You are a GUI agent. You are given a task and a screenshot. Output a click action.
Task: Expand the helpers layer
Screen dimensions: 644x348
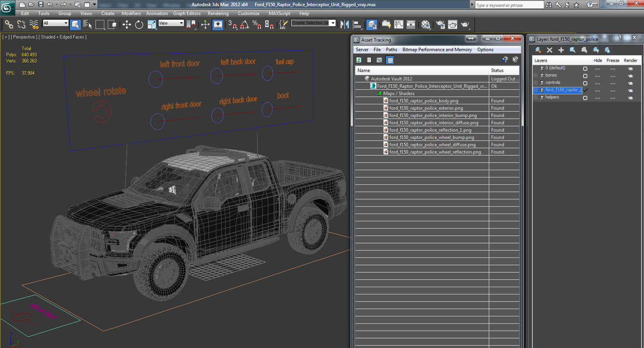click(536, 97)
